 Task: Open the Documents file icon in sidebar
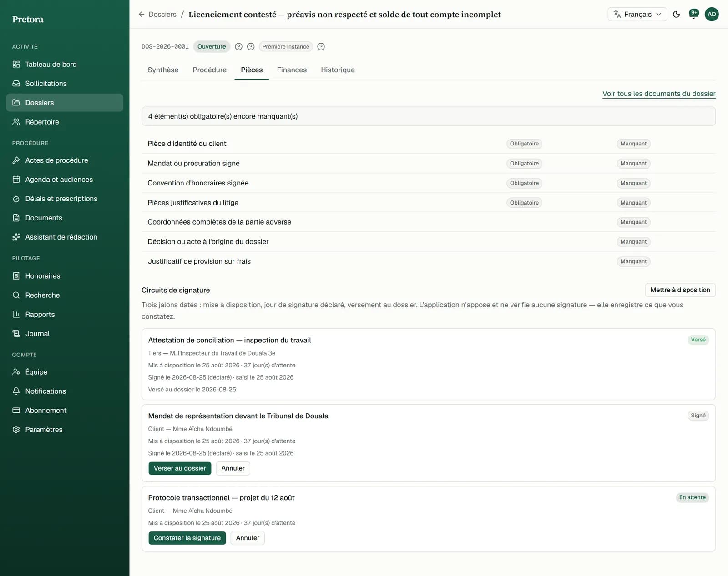click(x=16, y=218)
